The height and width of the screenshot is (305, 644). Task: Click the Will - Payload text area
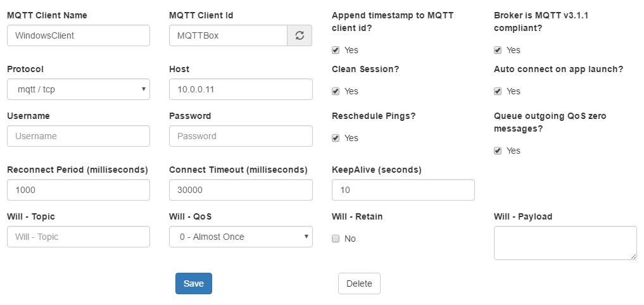565,242
